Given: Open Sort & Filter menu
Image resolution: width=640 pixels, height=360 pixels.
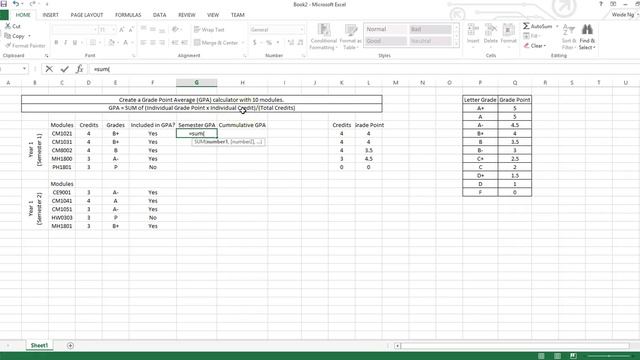Looking at the screenshot, I should pyautogui.click(x=569, y=37).
